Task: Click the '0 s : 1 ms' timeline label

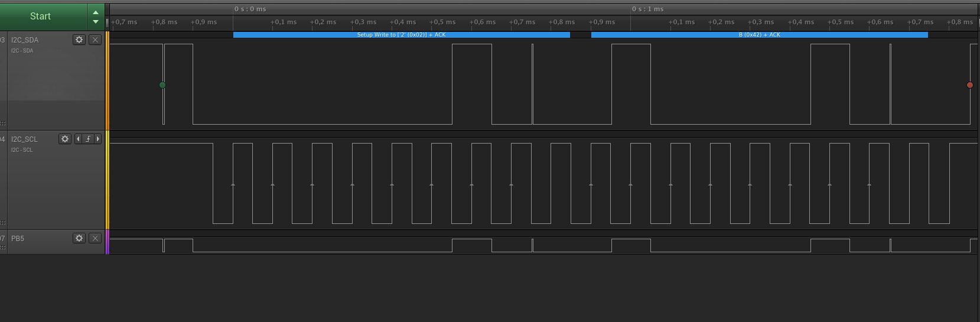Action: click(x=648, y=9)
